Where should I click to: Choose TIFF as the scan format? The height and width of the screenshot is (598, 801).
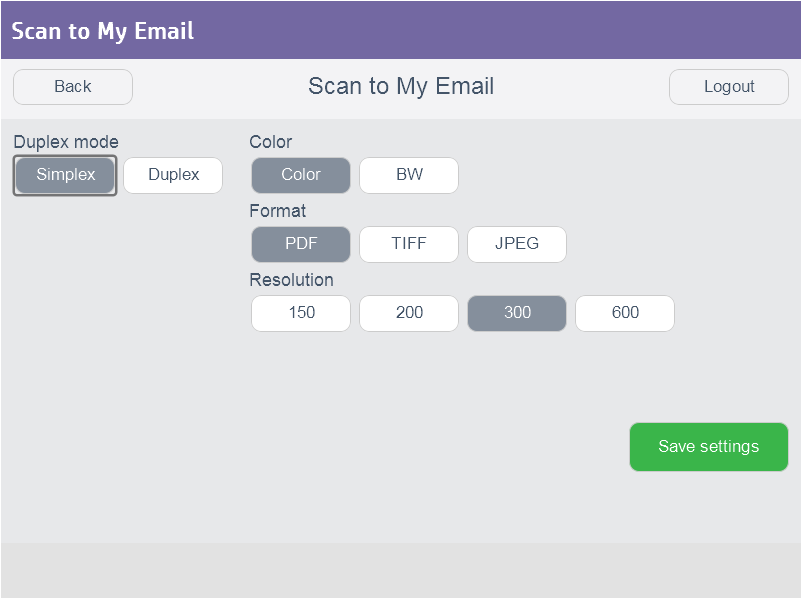click(408, 244)
